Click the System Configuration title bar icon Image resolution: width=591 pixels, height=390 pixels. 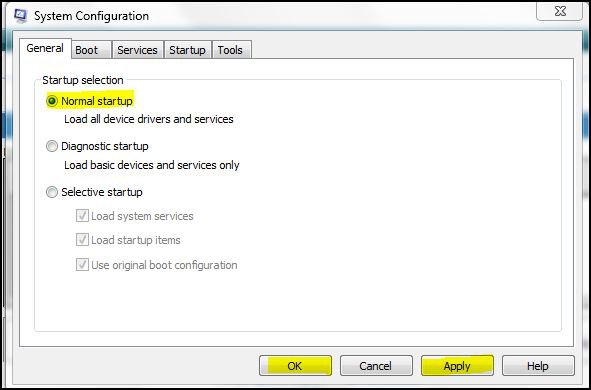20,15
